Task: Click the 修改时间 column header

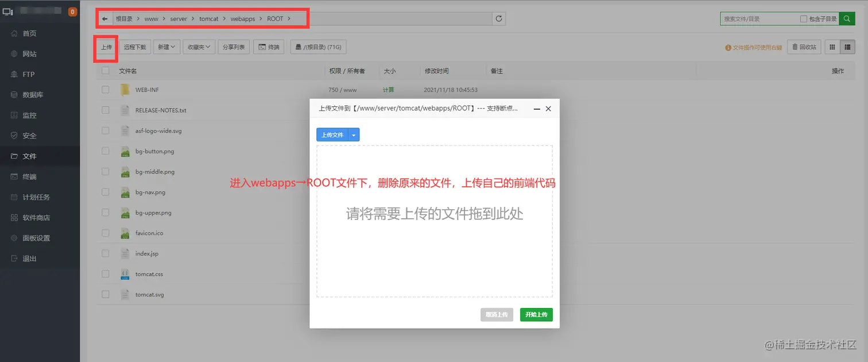Action: 436,71
